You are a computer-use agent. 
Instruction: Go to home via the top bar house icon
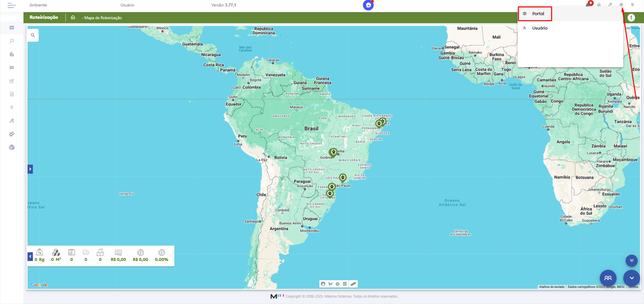pos(599,5)
